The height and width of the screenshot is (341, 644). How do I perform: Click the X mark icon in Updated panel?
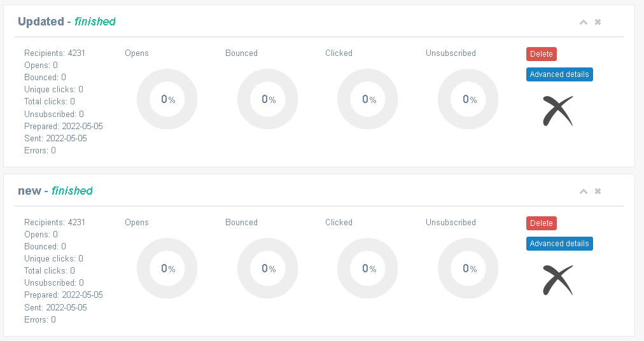pos(557,111)
